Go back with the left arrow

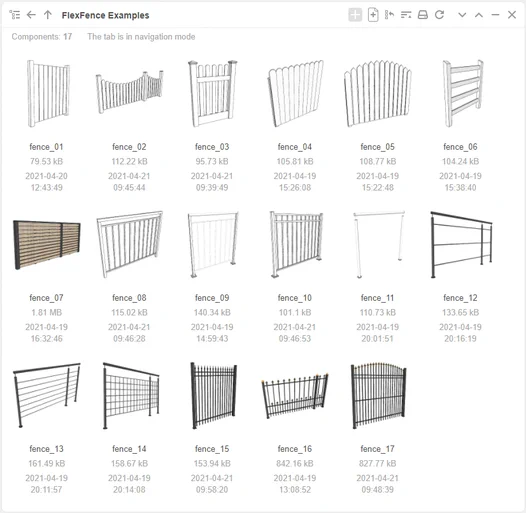pos(31,15)
